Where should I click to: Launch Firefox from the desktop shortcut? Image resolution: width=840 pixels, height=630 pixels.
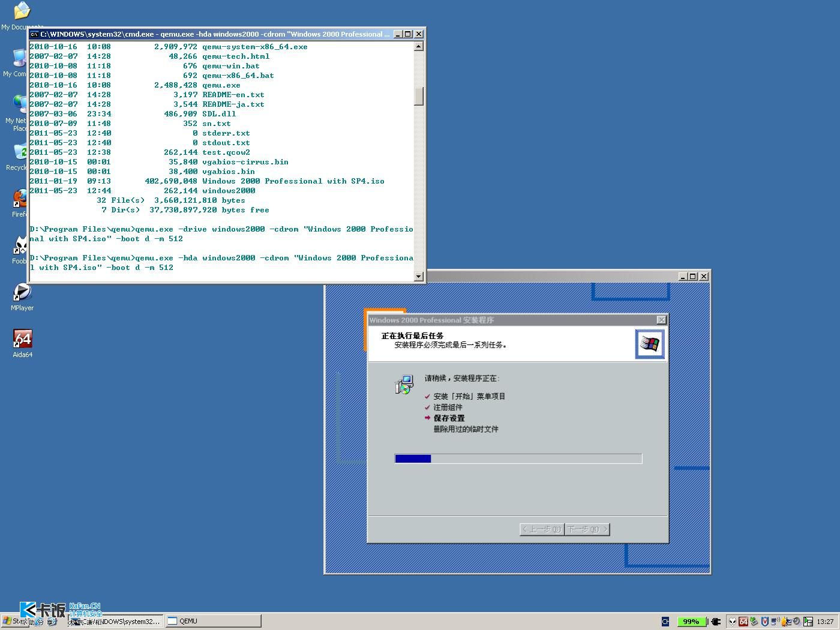(x=20, y=199)
